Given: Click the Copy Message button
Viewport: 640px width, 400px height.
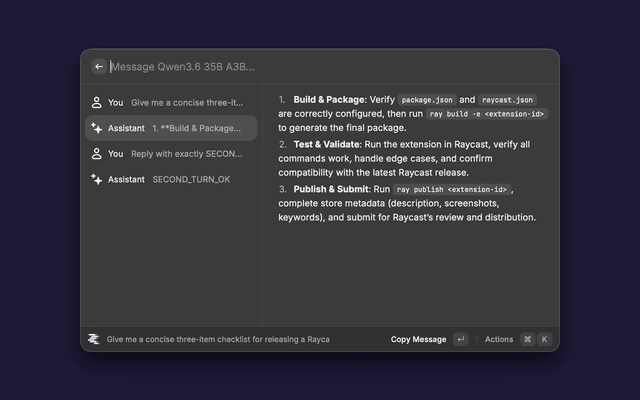Looking at the screenshot, I should pyautogui.click(x=418, y=339).
